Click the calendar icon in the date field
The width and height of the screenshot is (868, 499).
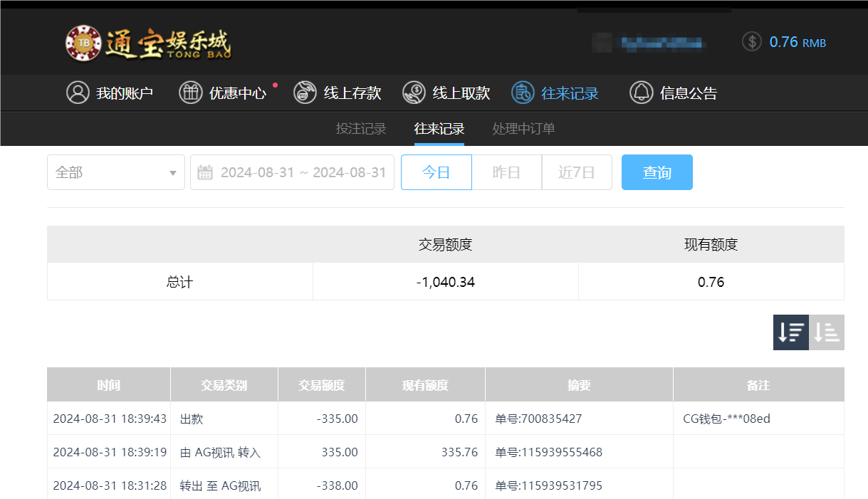click(x=205, y=172)
